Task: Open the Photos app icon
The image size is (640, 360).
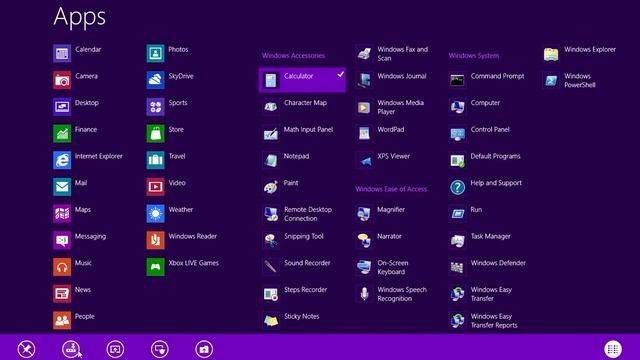Action: coord(156,53)
